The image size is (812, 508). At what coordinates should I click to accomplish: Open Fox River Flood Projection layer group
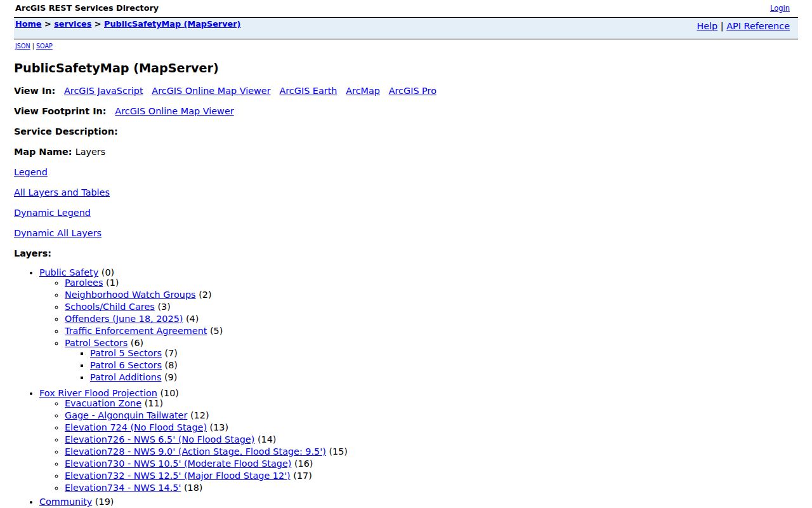98,393
